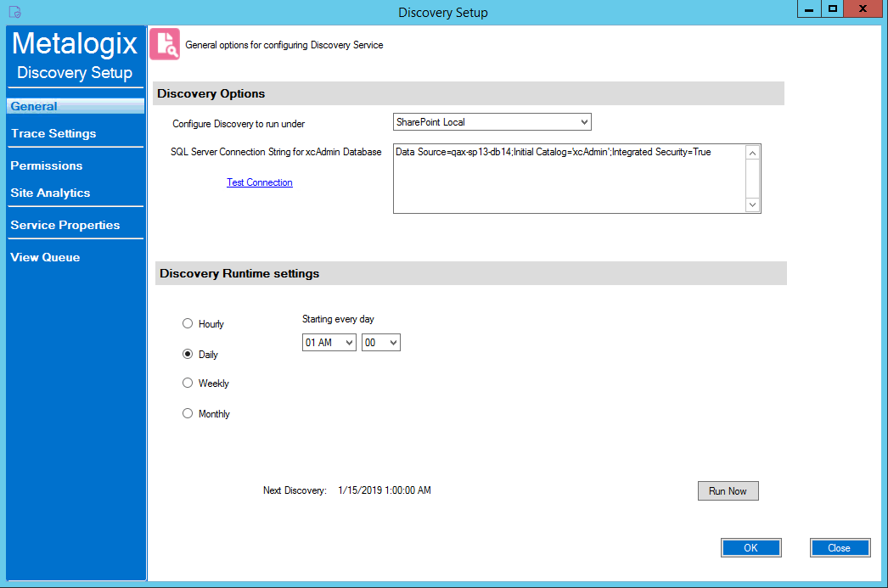Open the 01 AM hour dropdown
The width and height of the screenshot is (888, 588).
(x=349, y=342)
